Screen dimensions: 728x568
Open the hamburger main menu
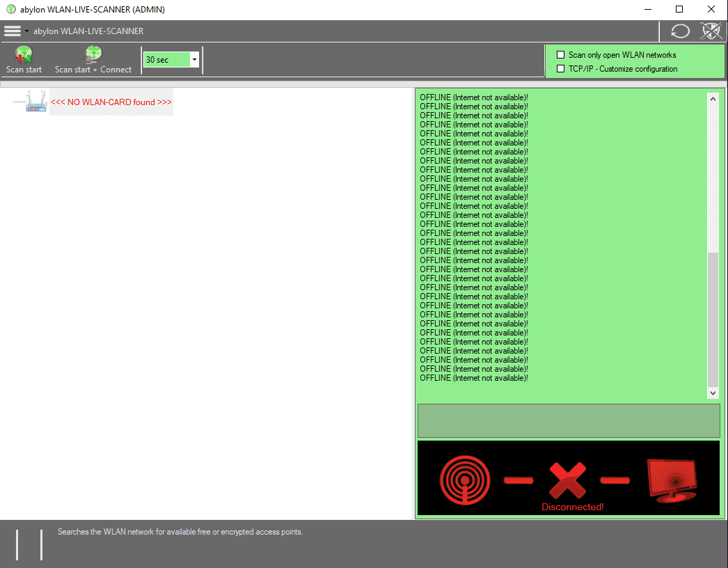[x=13, y=31]
